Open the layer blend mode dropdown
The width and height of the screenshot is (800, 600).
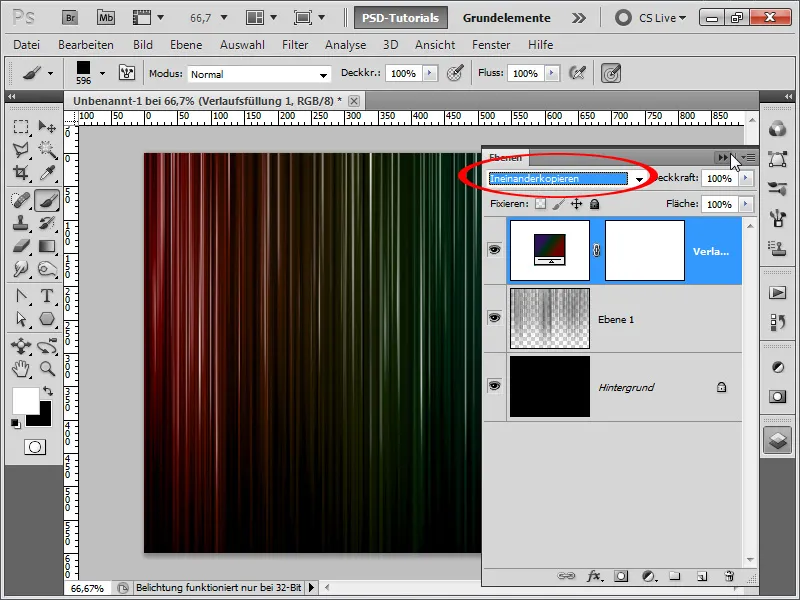click(x=639, y=179)
